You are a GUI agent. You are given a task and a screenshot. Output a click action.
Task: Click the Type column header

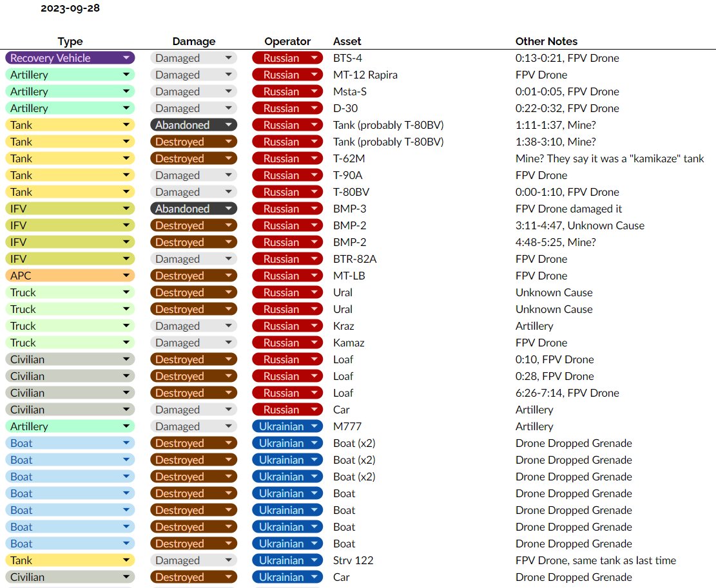70,41
